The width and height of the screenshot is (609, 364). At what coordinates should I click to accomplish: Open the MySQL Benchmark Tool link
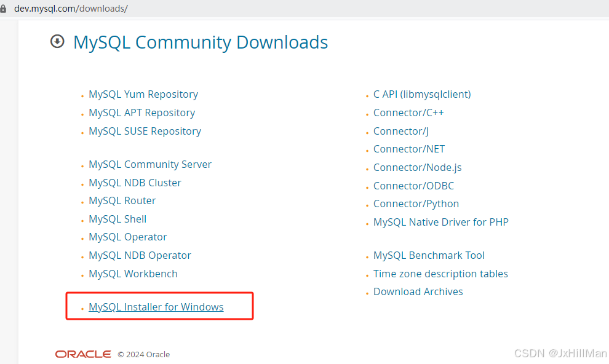[429, 255]
